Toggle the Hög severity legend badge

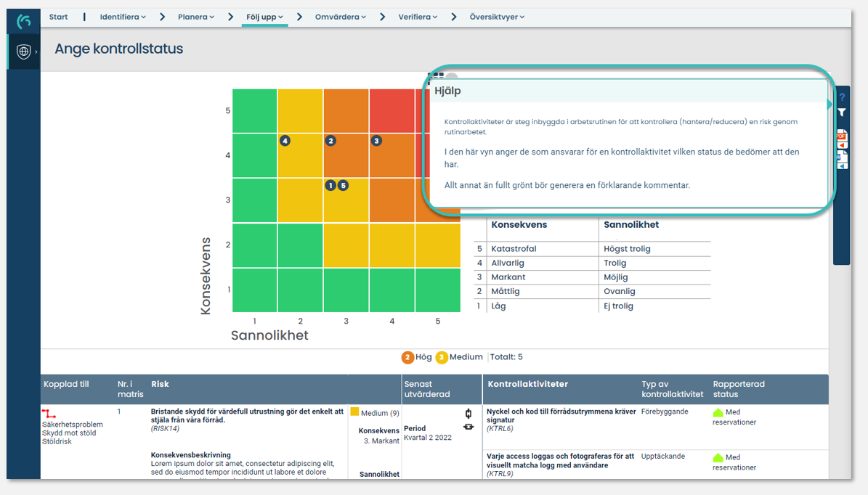click(408, 356)
